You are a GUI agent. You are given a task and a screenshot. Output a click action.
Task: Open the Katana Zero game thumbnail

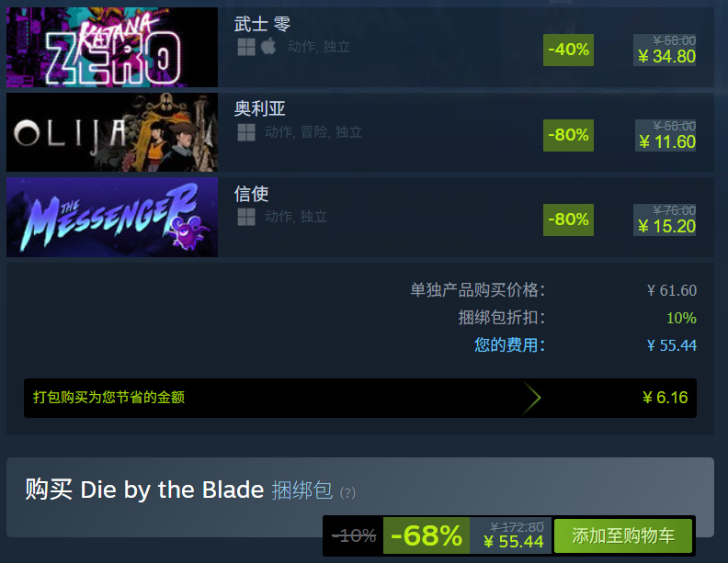coord(112,47)
